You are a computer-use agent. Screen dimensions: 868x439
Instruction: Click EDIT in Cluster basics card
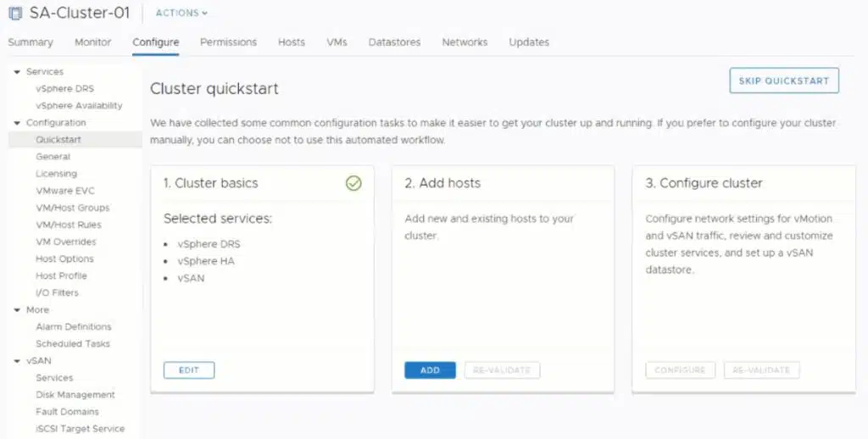189,370
